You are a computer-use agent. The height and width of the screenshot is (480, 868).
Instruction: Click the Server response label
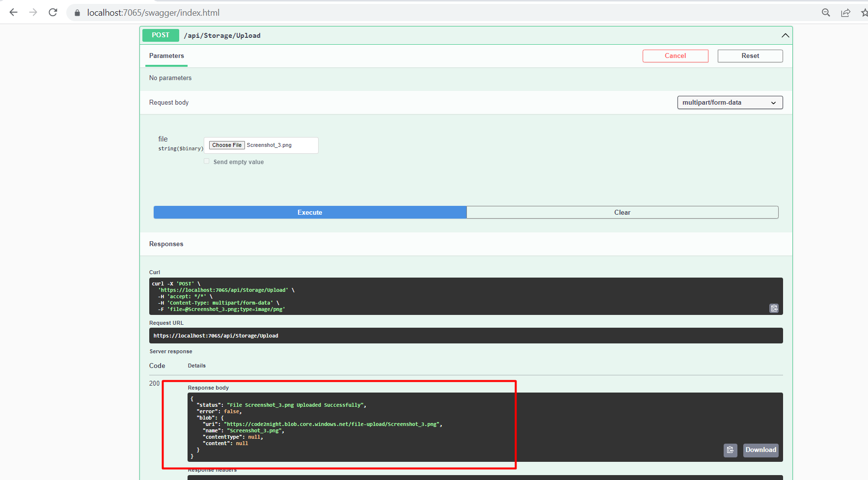(x=171, y=351)
